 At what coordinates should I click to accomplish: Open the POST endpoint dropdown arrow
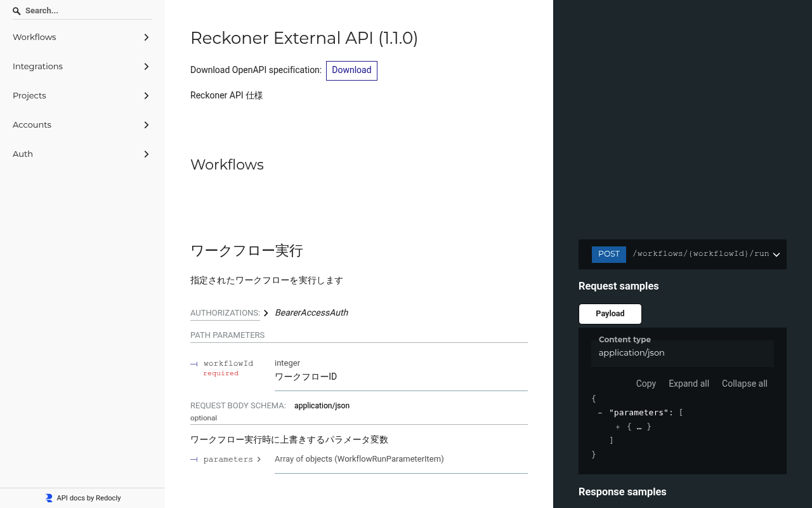(x=776, y=255)
